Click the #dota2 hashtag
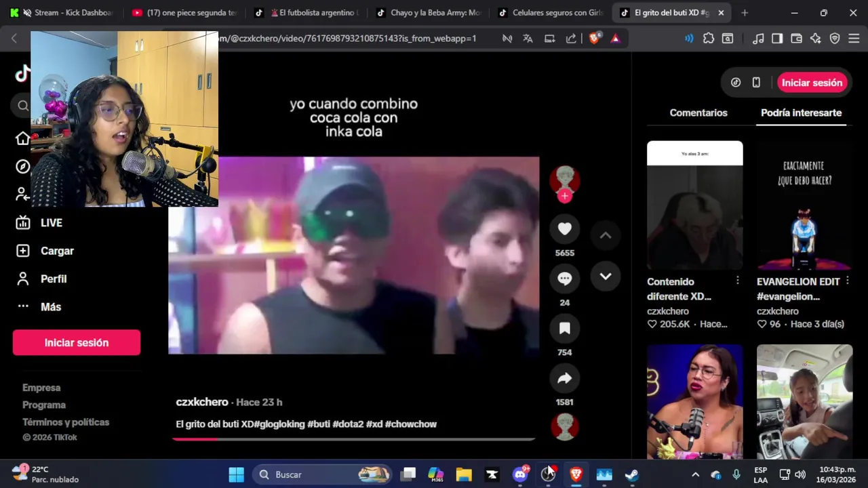868x488 pixels. [x=348, y=424]
